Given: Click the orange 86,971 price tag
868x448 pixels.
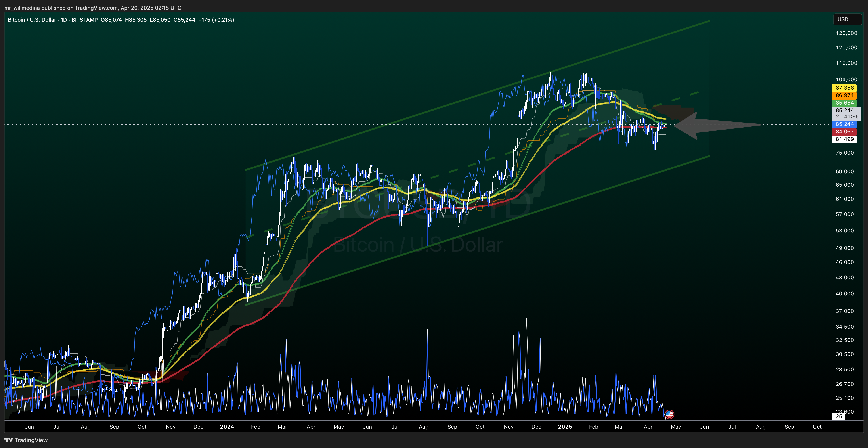Looking at the screenshot, I should pos(844,95).
